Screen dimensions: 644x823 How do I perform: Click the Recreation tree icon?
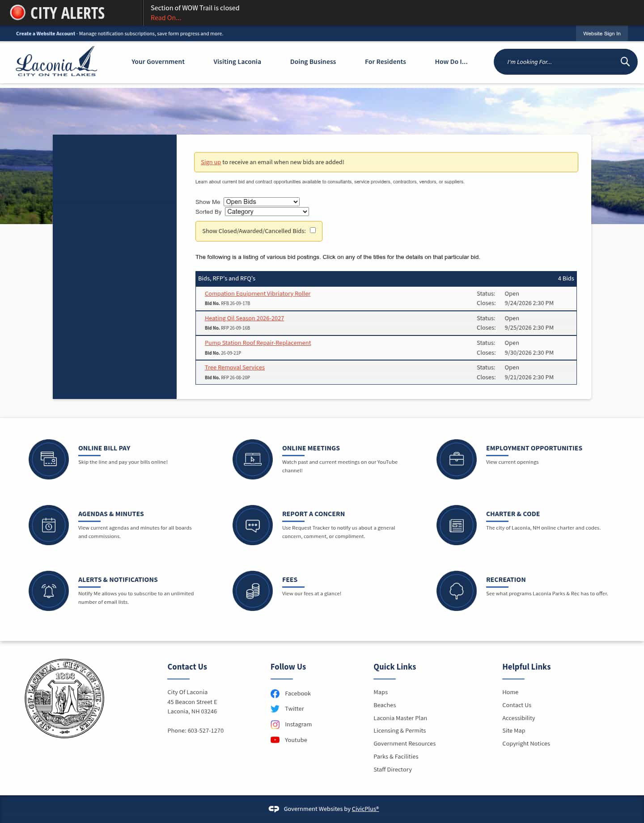click(457, 591)
